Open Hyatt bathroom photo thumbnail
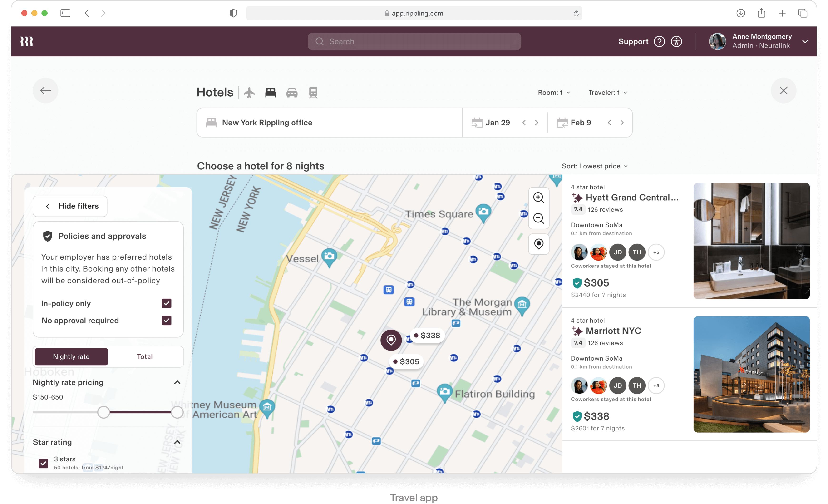 point(751,241)
